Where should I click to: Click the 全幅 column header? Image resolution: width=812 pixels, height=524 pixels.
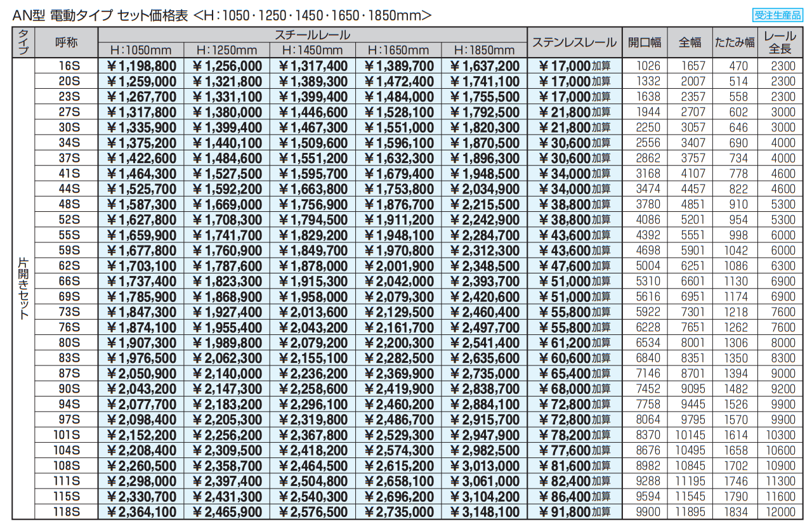coord(690,43)
